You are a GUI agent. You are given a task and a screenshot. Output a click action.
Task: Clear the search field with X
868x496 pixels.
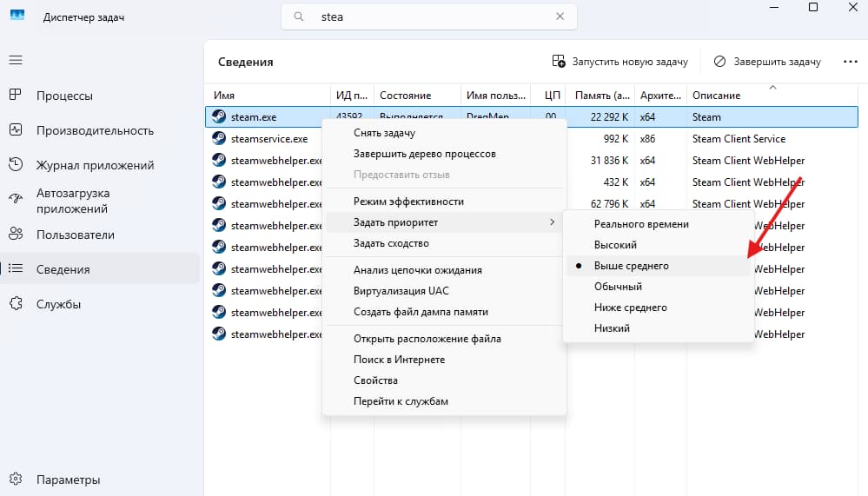(x=560, y=17)
